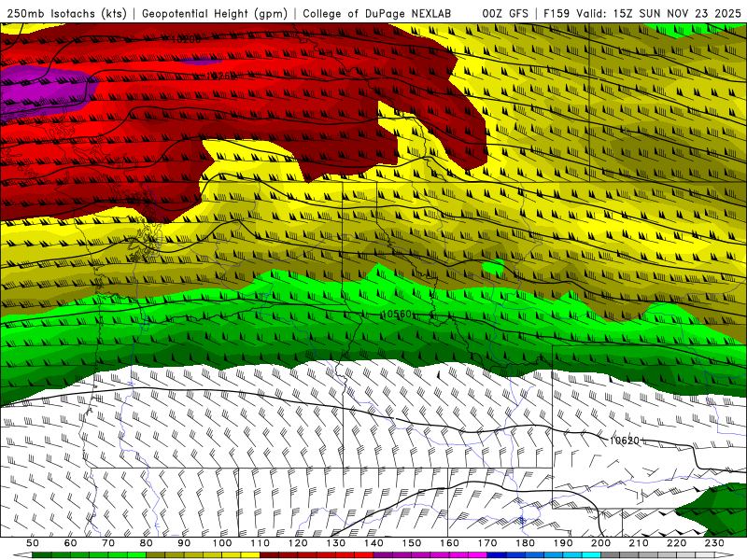Click the 200 value on the color scale
Image resolution: width=747 pixels, height=560 pixels.
600,543
